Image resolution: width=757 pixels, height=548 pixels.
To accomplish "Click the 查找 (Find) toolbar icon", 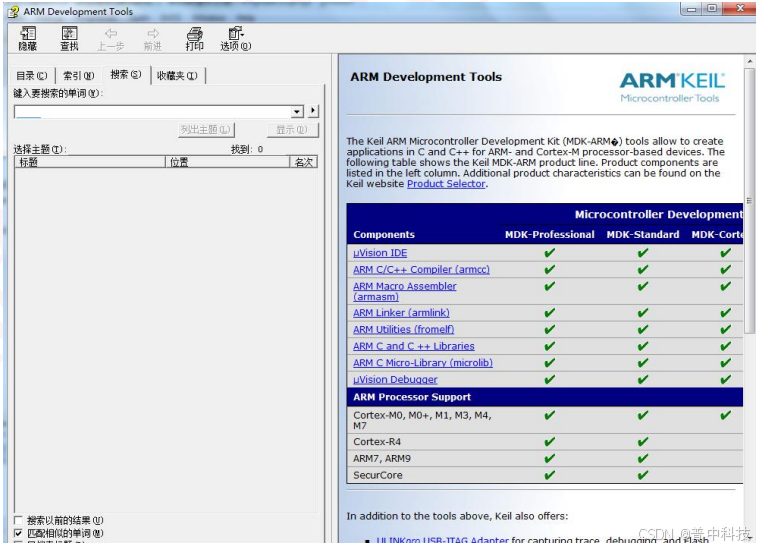I will click(69, 39).
